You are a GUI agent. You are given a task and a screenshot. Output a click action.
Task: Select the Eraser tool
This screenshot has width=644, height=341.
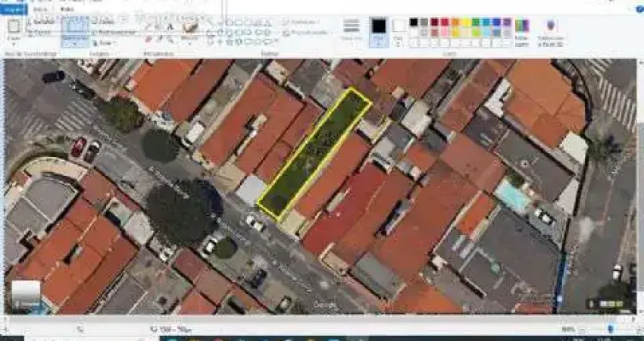pyautogui.click(x=148, y=38)
